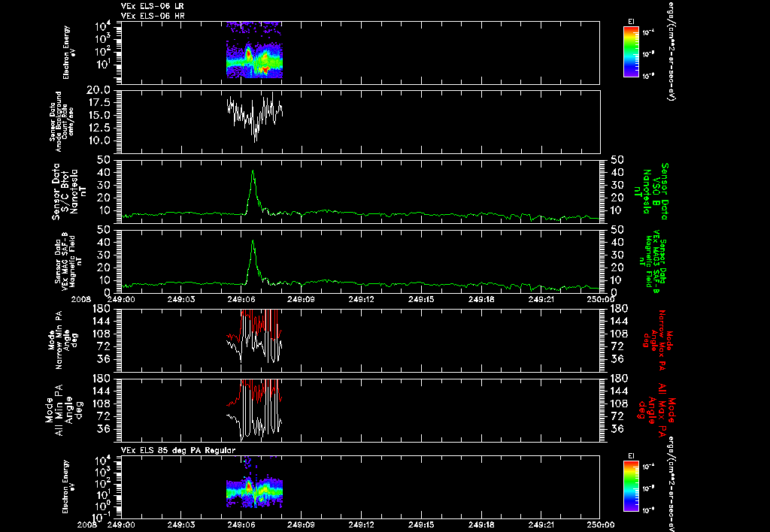The height and width of the screenshot is (532, 770).
Task: Click the '17.5' count rate tick value
Action: click(99, 103)
